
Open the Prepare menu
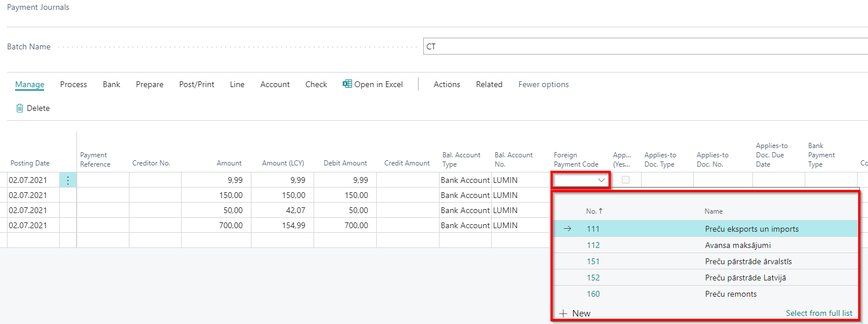pos(150,84)
